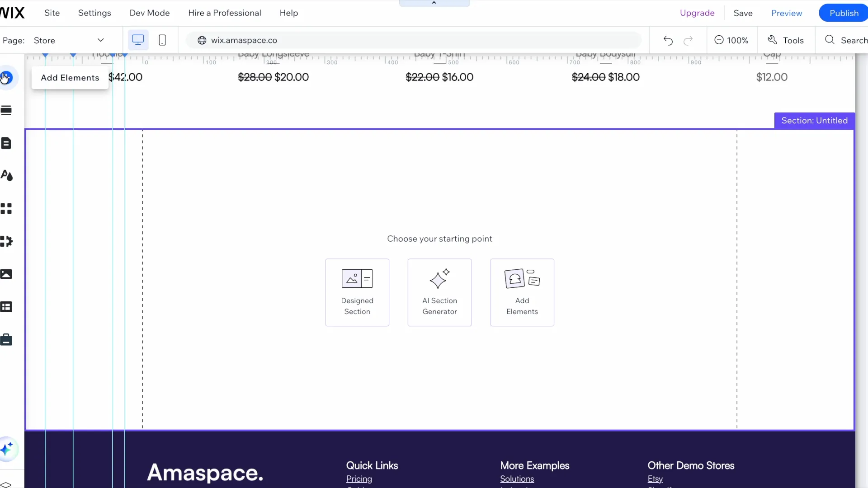This screenshot has height=488, width=868.
Task: Open the Site menu
Action: point(52,13)
